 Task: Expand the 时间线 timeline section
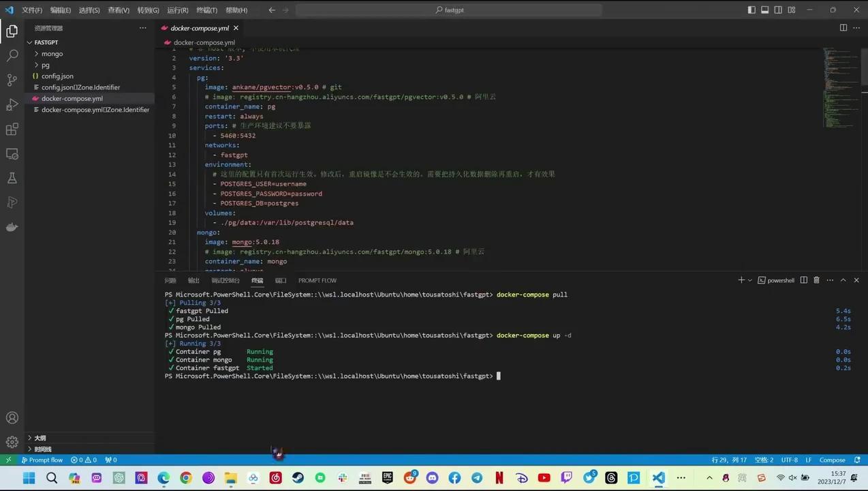click(90, 449)
